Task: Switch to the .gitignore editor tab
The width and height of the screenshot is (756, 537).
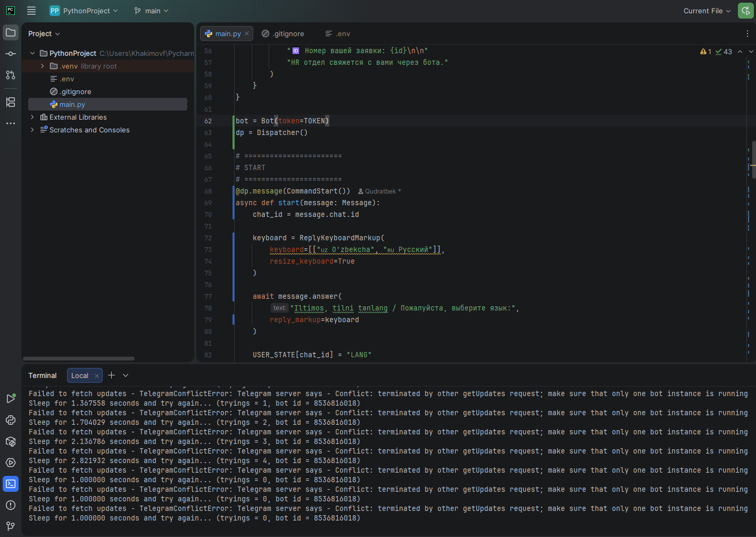Action: click(x=284, y=33)
